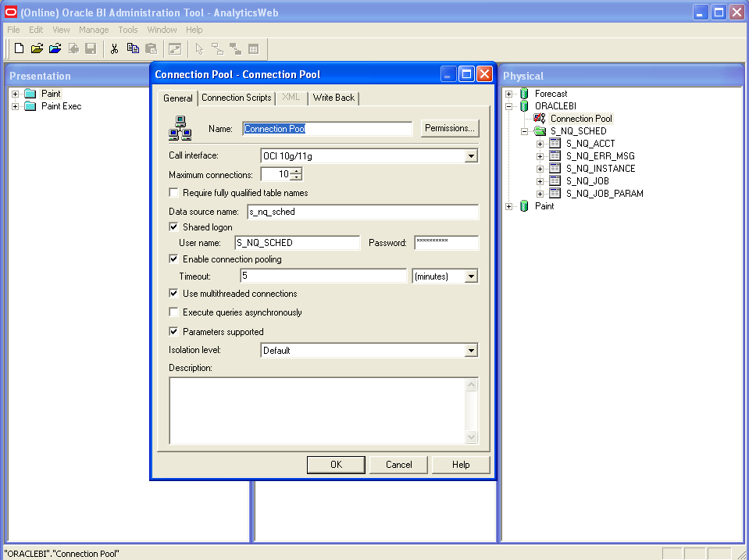This screenshot has width=749, height=560.
Task: Click the filled-box join diagram toolbar icon
Action: (x=236, y=48)
